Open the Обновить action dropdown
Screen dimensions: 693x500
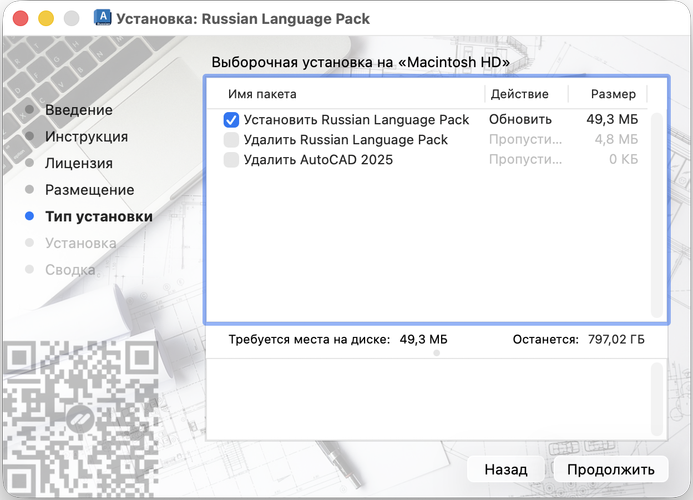coord(520,119)
